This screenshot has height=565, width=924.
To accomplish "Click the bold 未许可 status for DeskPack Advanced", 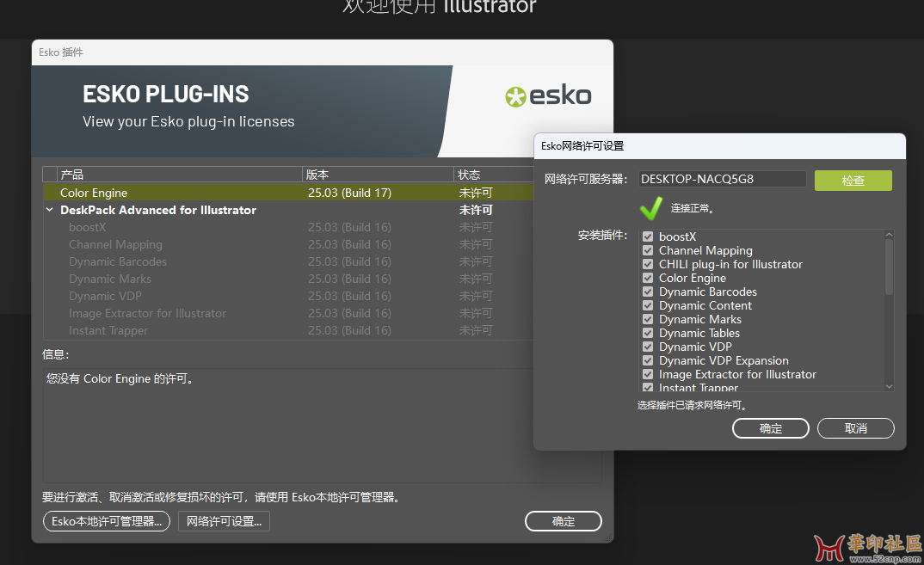I will point(476,210).
